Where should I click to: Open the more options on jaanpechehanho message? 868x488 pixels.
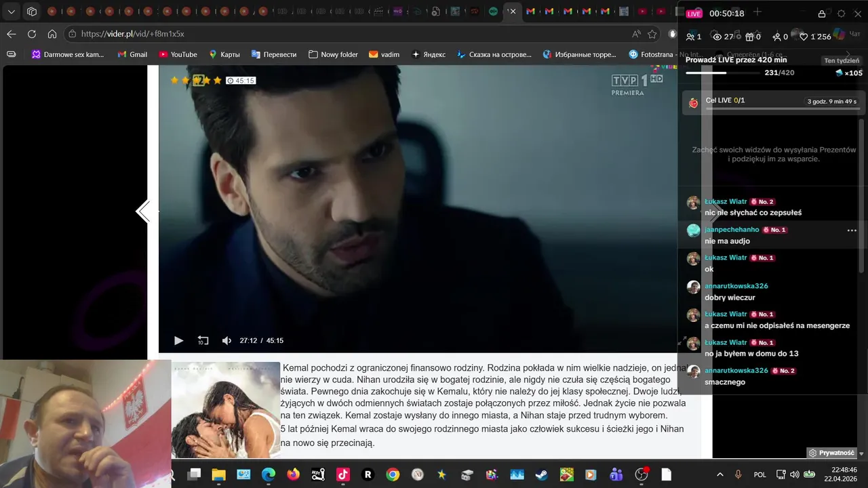(852, 230)
